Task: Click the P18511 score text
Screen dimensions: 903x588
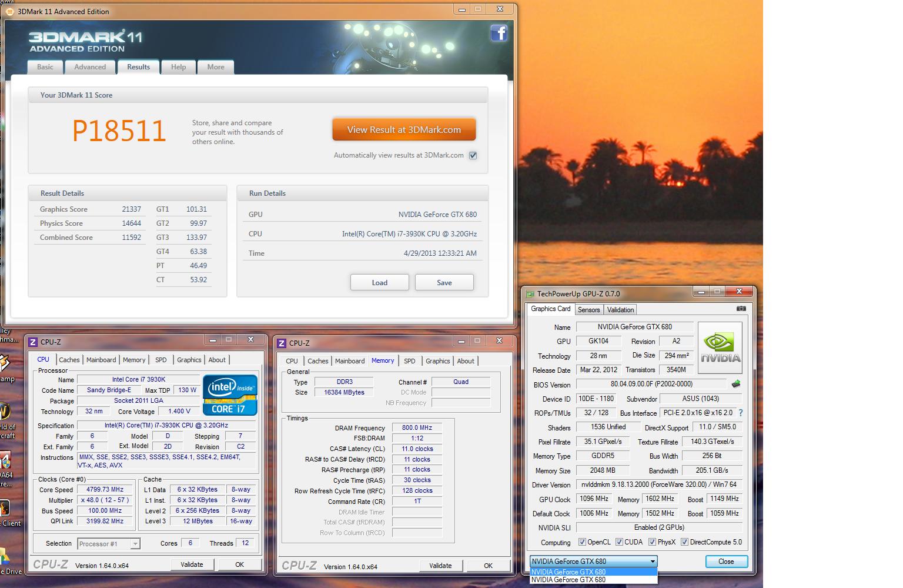Action: 119,131
